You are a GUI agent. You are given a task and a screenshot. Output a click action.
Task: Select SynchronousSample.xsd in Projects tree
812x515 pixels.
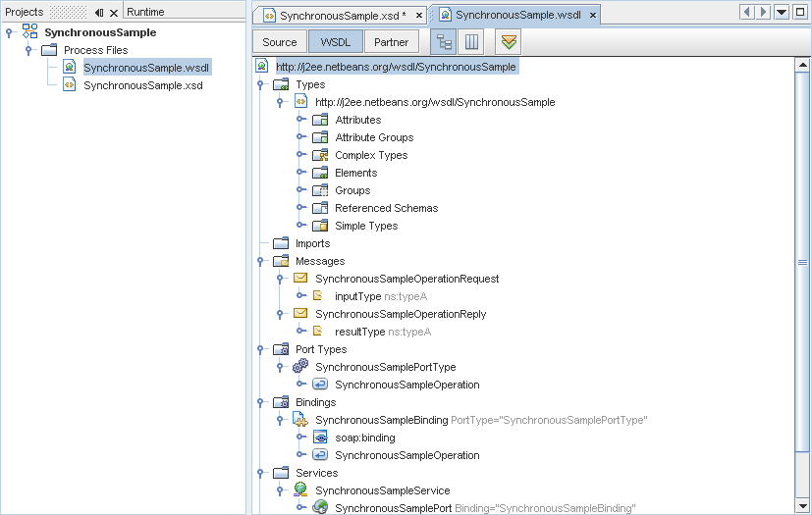pyautogui.click(x=143, y=85)
